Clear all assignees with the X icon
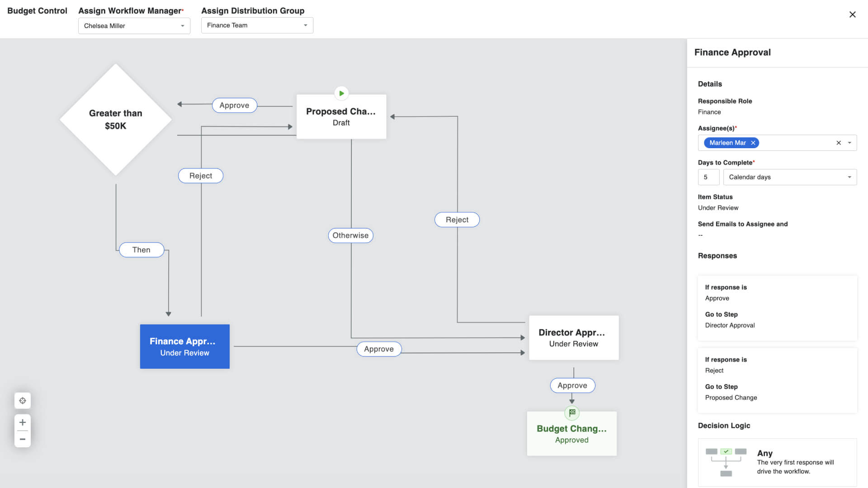This screenshot has width=868, height=488. pyautogui.click(x=839, y=143)
